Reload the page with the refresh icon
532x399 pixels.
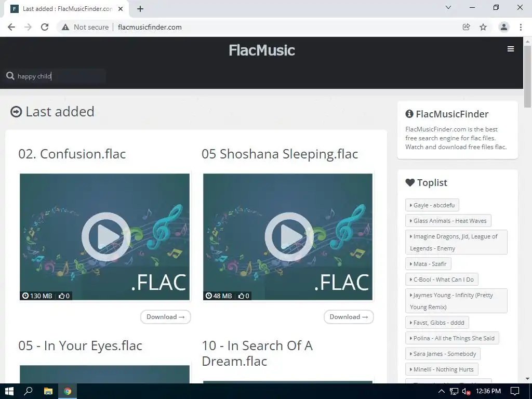pyautogui.click(x=45, y=27)
